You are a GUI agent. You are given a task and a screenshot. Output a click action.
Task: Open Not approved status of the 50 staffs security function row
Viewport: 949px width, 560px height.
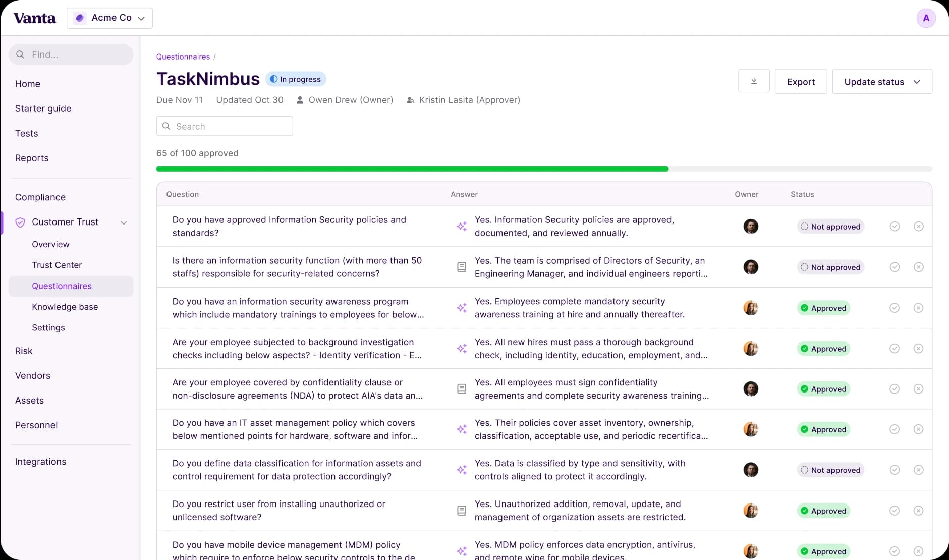830,267
